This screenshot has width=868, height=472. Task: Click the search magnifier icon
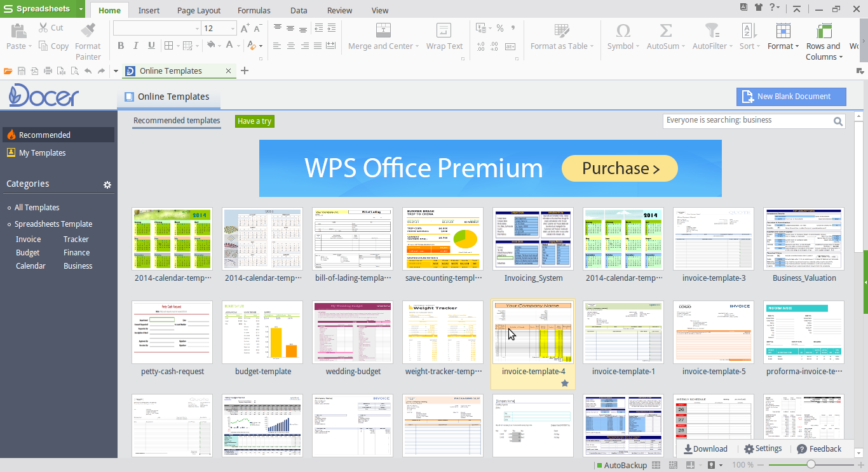839,121
